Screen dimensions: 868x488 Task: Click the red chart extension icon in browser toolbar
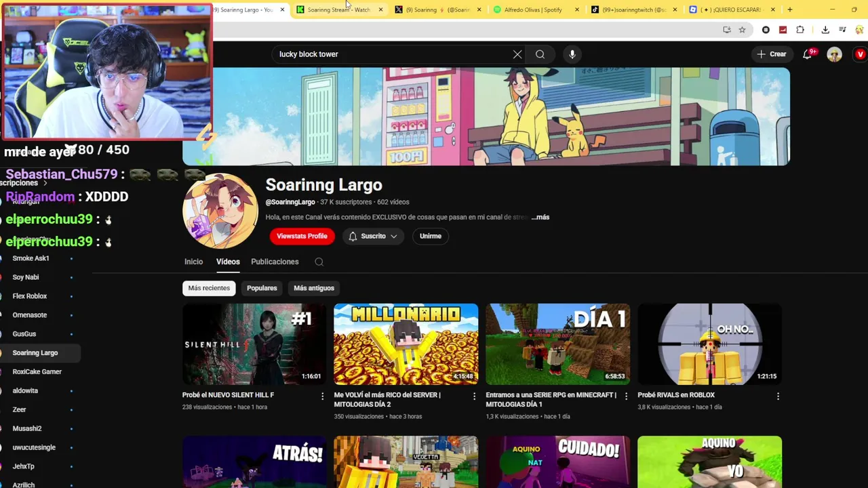point(783,30)
